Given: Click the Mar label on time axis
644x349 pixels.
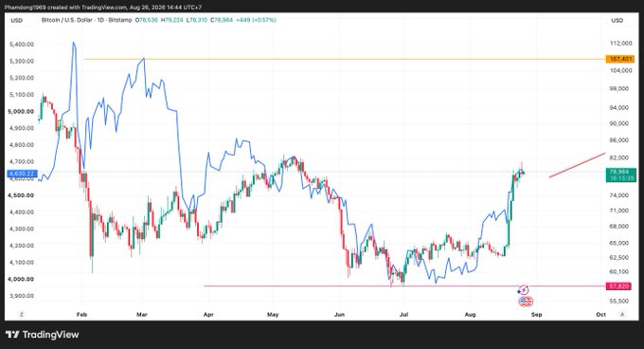Looking at the screenshot, I should pos(142,315).
